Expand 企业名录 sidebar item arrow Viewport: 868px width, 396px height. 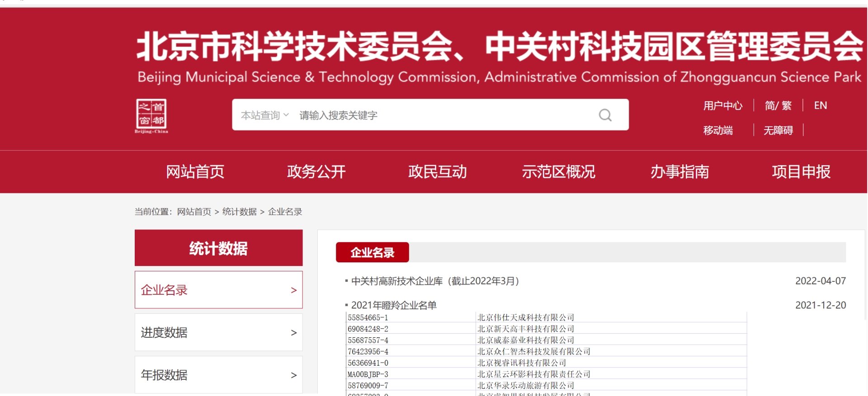(x=293, y=290)
